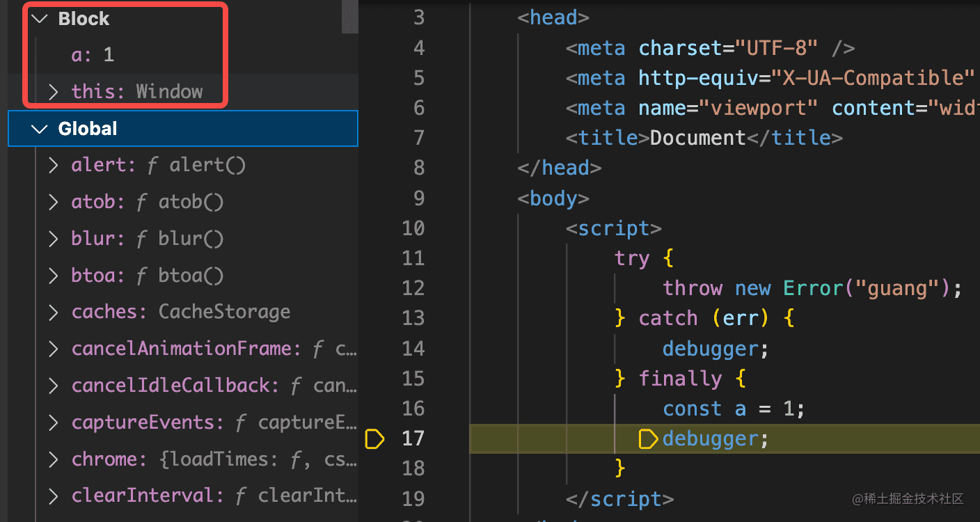This screenshot has height=522, width=980.
Task: Click line number 14 in the gutter
Action: 413,348
